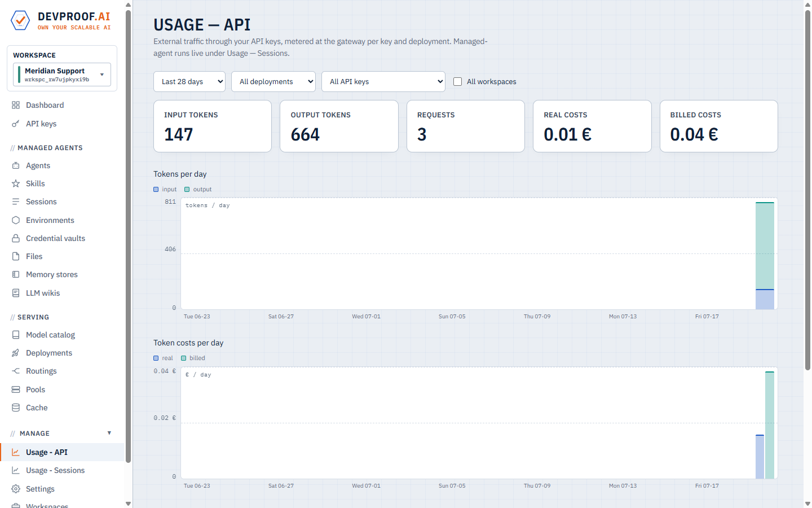Select Usage - API in sidebar

tap(62, 452)
